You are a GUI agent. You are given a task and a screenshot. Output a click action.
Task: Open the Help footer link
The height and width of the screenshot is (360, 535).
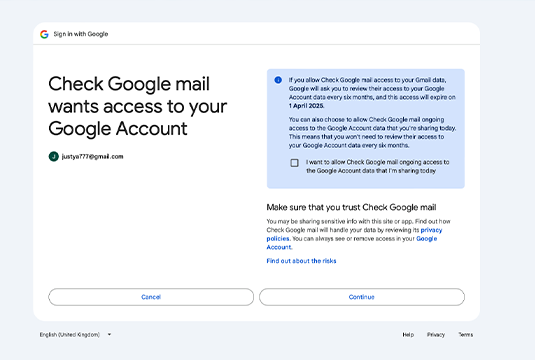(408, 334)
